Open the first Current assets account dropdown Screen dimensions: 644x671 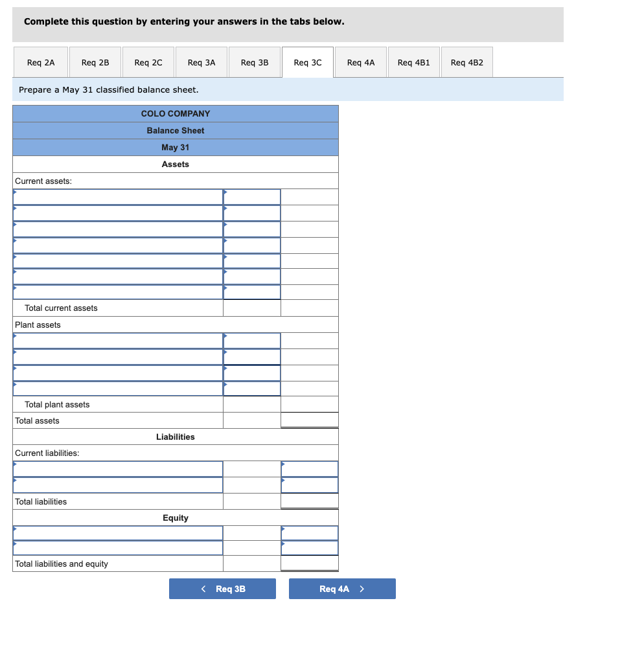click(x=117, y=197)
